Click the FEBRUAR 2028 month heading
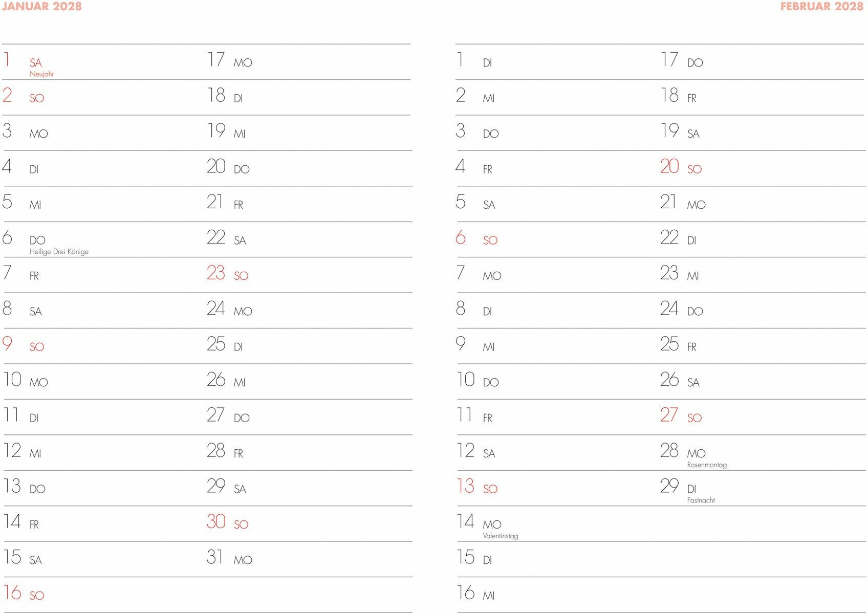The image size is (868, 614). click(822, 6)
